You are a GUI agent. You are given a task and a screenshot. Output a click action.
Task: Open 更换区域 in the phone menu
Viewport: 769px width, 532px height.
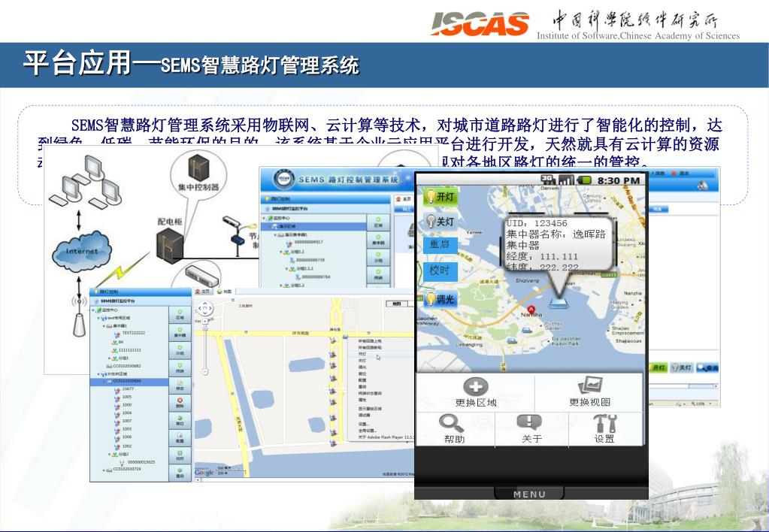(x=475, y=392)
